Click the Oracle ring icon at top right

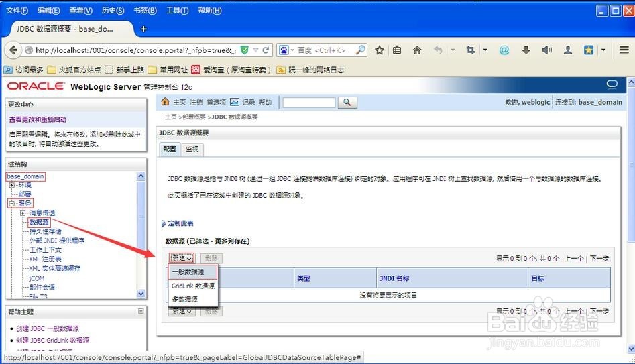612,84
